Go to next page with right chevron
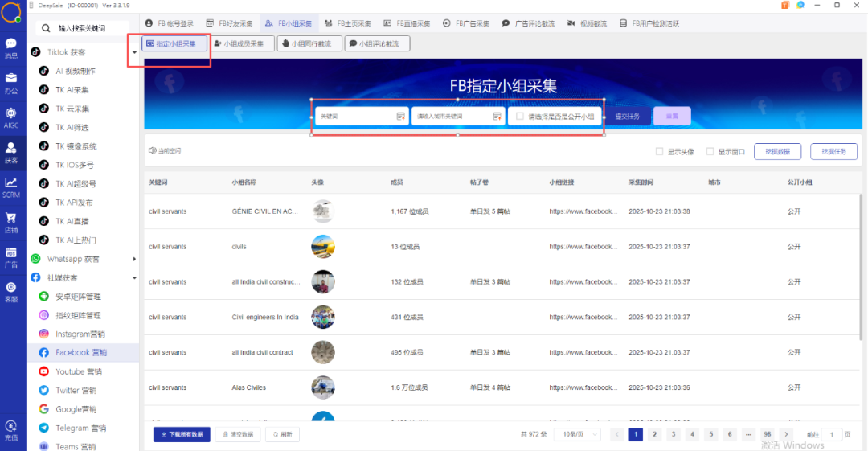868x451 pixels. (x=786, y=434)
